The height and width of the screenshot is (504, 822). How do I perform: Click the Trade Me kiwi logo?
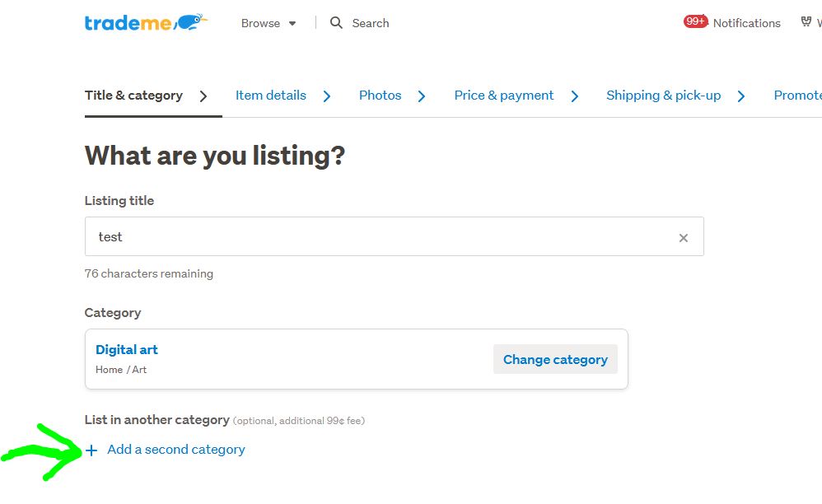[145, 22]
